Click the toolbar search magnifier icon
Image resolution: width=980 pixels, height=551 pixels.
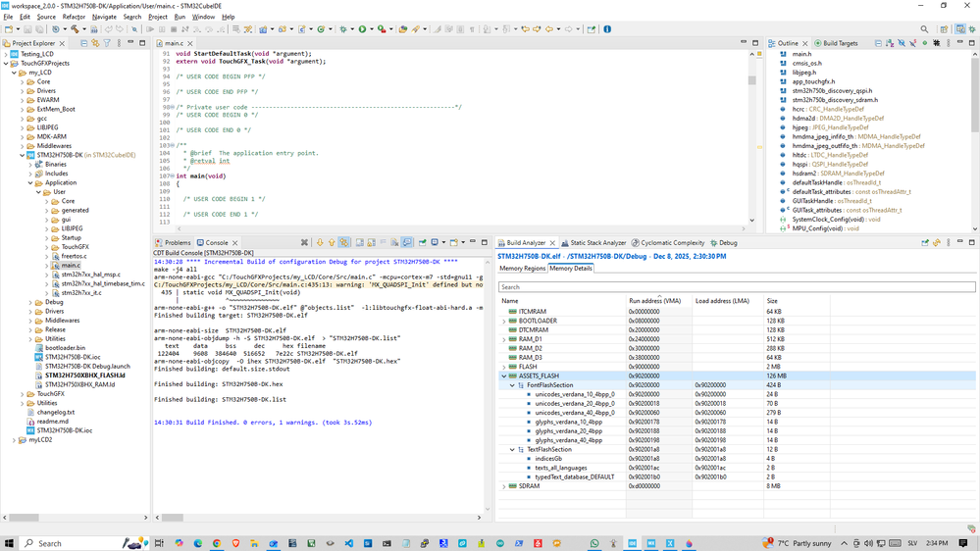924,29
